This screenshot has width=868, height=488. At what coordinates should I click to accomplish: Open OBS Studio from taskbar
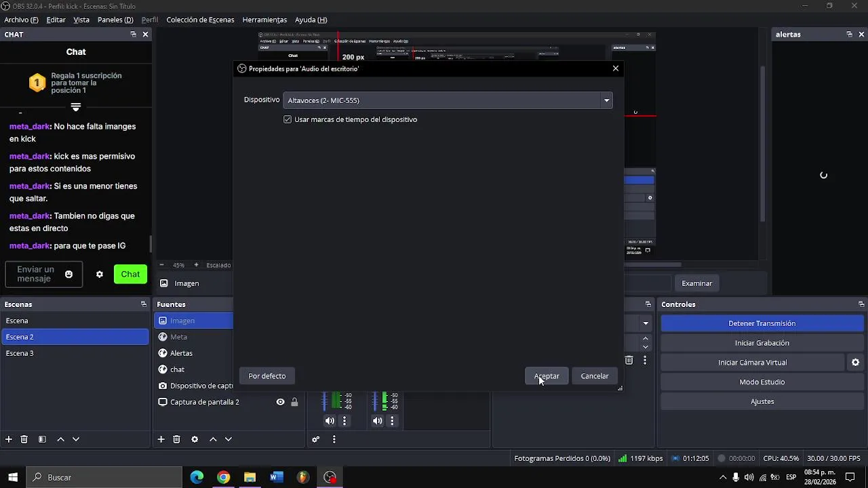coord(330,477)
